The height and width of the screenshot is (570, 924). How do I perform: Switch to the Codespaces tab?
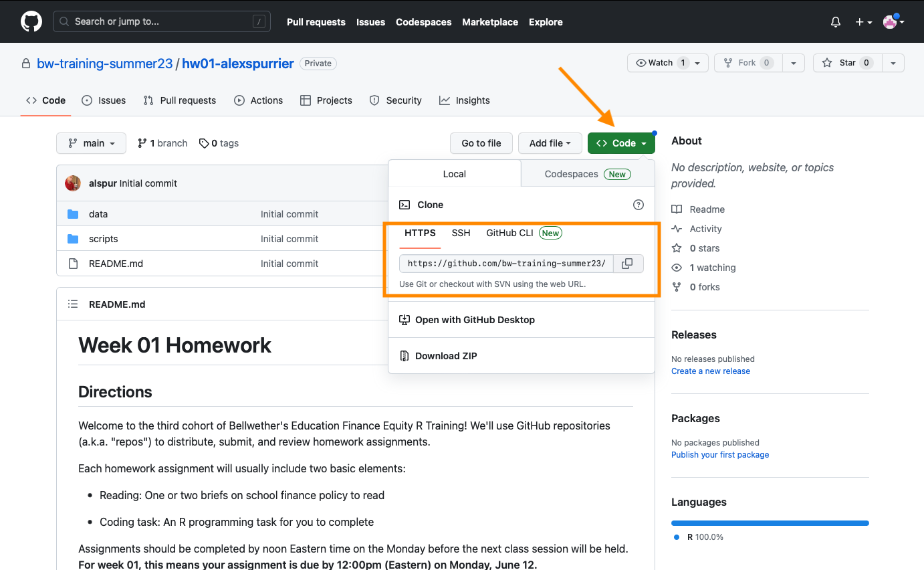pyautogui.click(x=587, y=174)
